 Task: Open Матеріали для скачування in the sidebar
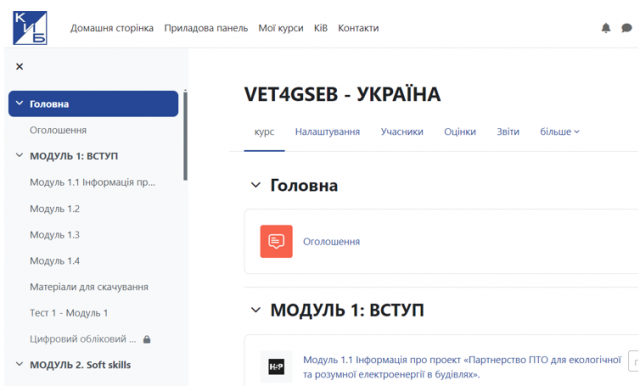pyautogui.click(x=89, y=287)
